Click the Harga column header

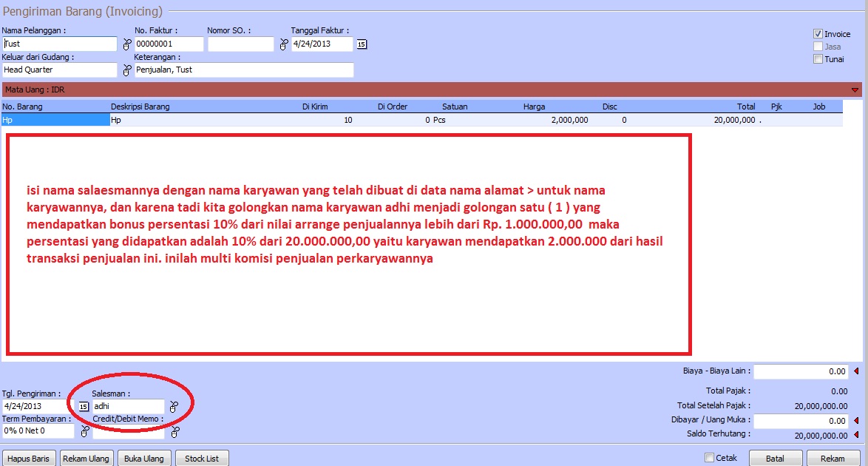(x=534, y=107)
